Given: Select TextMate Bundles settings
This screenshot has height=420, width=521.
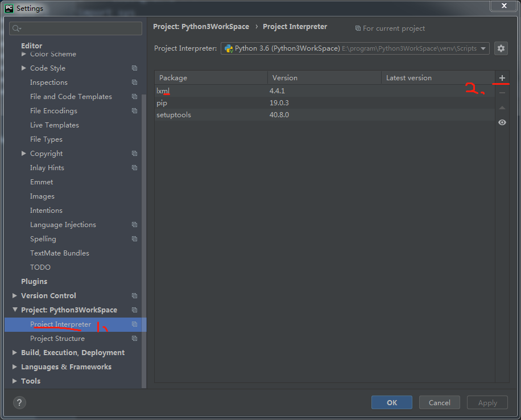Looking at the screenshot, I should 60,253.
